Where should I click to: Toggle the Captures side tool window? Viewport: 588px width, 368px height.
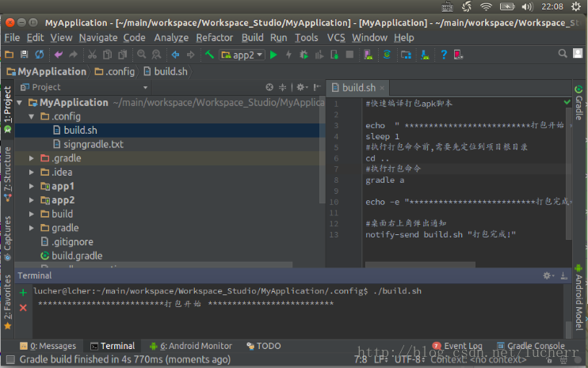[7, 238]
